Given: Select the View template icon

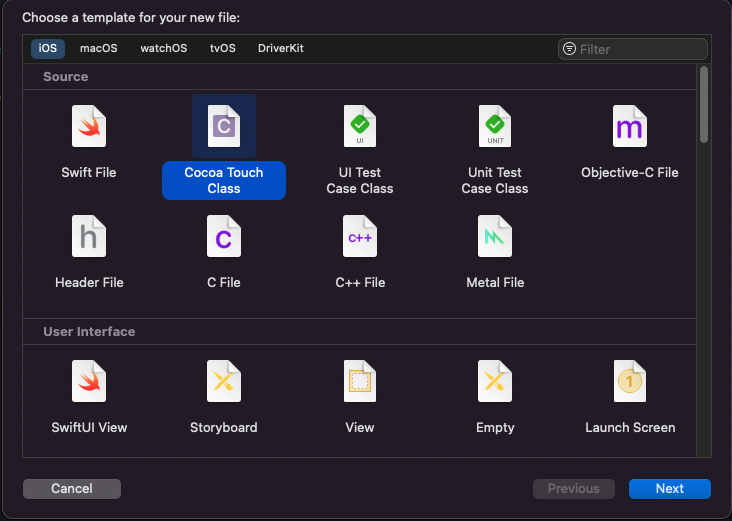Looking at the screenshot, I should tap(359, 381).
